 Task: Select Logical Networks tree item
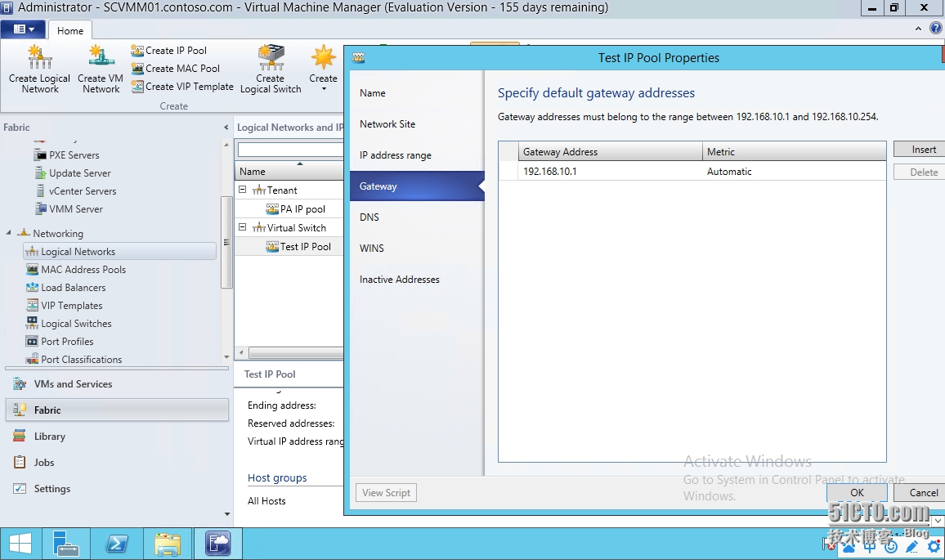coord(119,251)
